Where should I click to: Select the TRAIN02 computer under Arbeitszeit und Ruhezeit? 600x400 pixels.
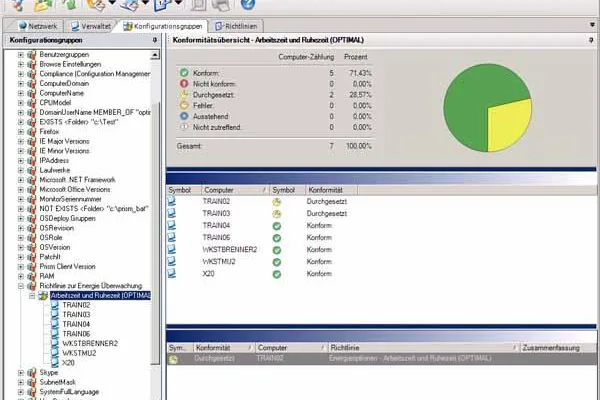tap(76, 305)
